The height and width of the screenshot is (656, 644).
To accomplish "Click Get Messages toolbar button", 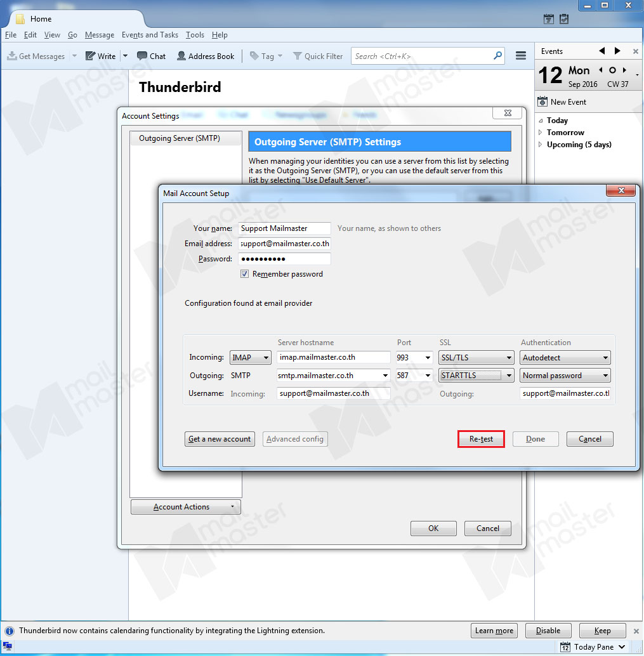I will click(36, 56).
